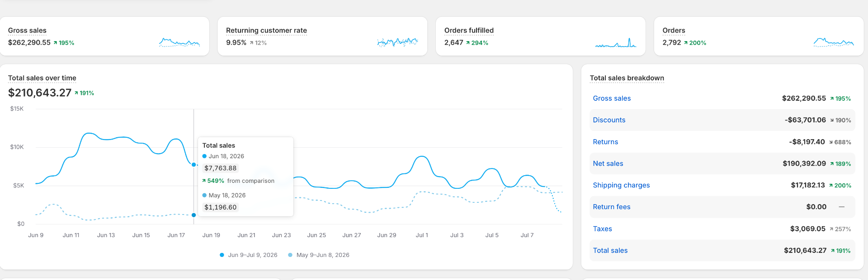Open the Taxes breakdown link
868x280 pixels.
[603, 229]
